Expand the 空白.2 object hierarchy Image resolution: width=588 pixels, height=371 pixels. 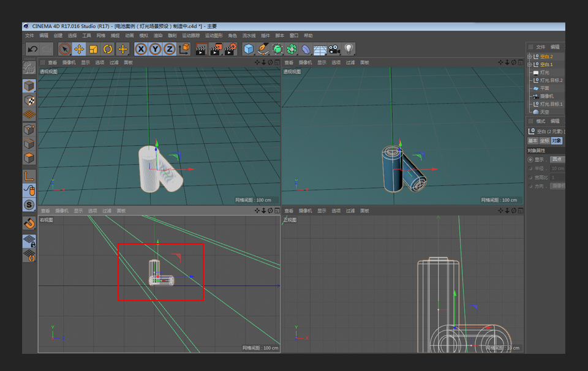(530, 56)
